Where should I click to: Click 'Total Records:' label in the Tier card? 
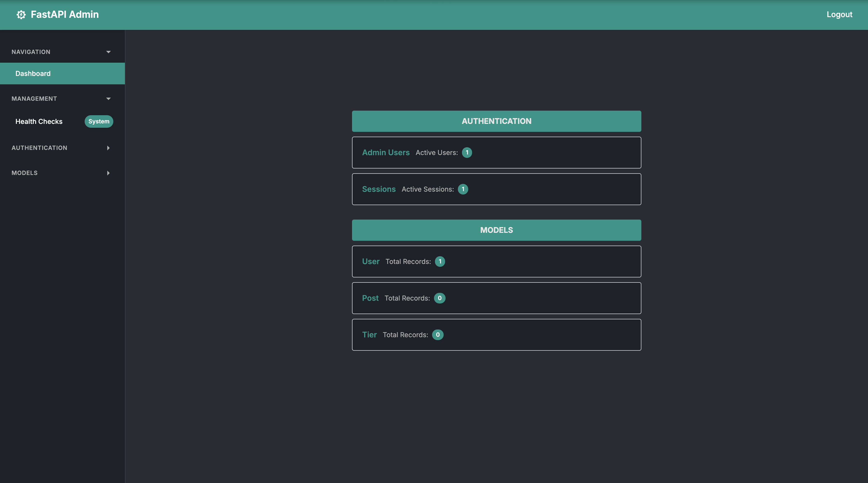405,335
